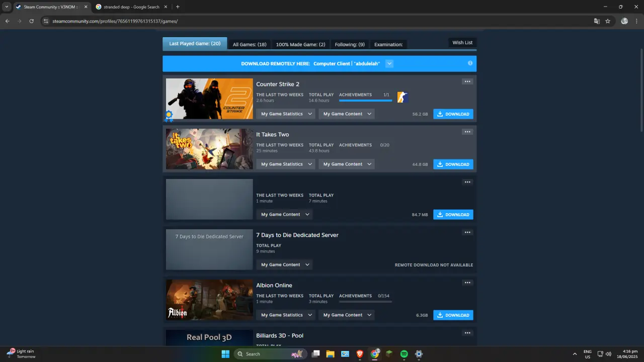Screen dimensions: 644x362
Task: Expand My Game Content for It Takes Two
Action: click(347, 164)
